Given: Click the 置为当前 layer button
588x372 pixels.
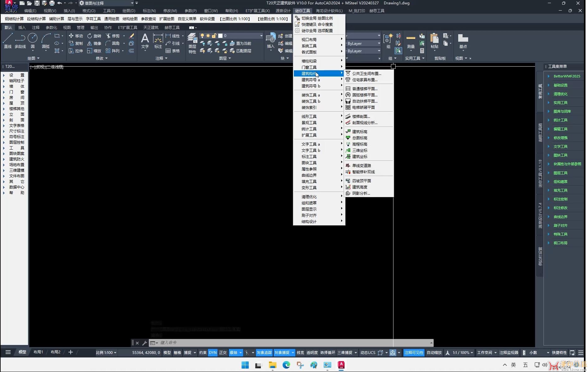Looking at the screenshot, I should click(x=240, y=43).
